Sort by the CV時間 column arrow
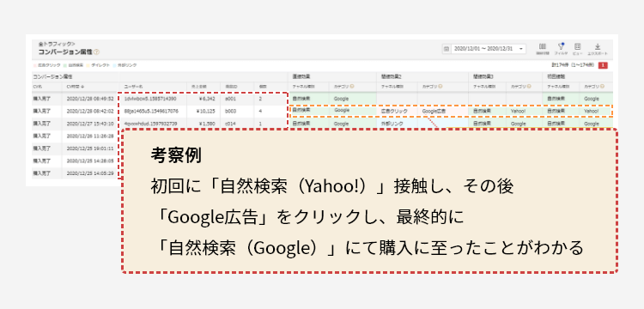Image resolution: width=644 pixels, height=309 pixels. [82, 87]
